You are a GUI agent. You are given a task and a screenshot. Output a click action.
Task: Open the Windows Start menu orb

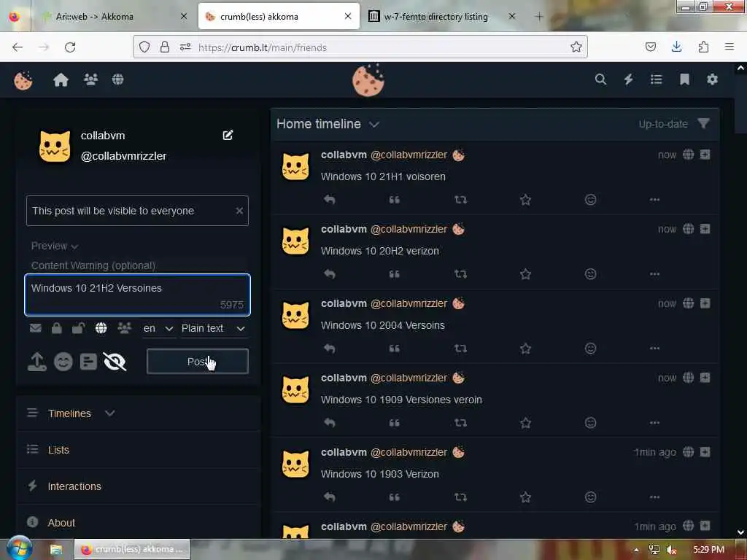[x=20, y=548]
